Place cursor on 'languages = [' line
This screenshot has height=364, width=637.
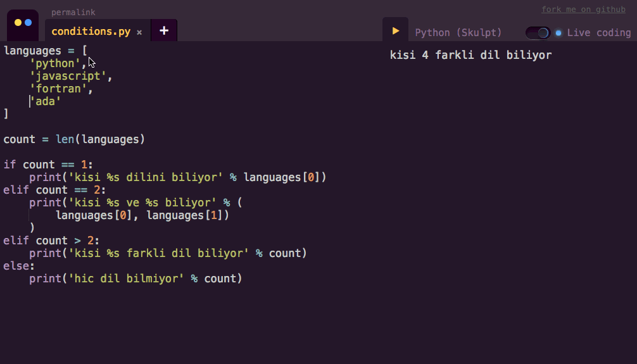point(45,51)
